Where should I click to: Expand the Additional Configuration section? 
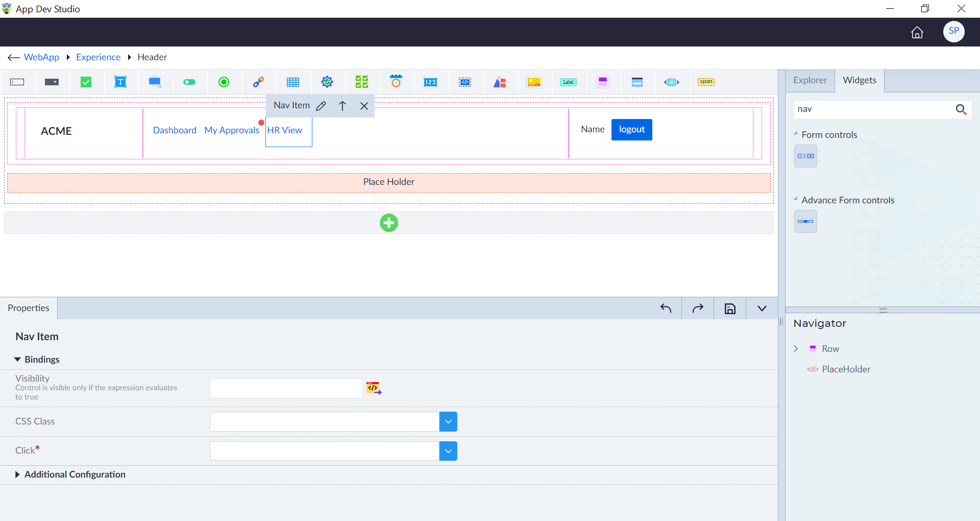point(17,475)
